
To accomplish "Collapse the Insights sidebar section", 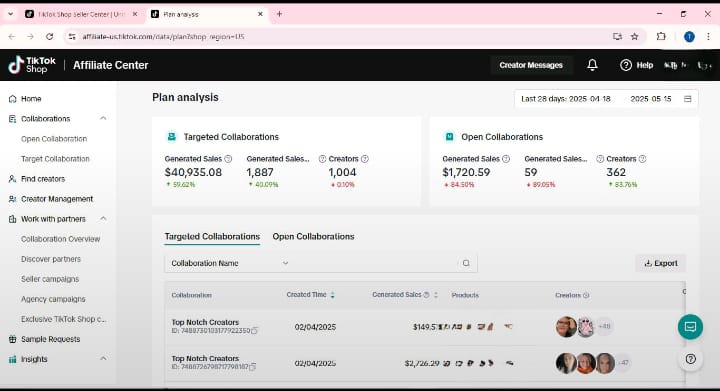I will point(103,359).
